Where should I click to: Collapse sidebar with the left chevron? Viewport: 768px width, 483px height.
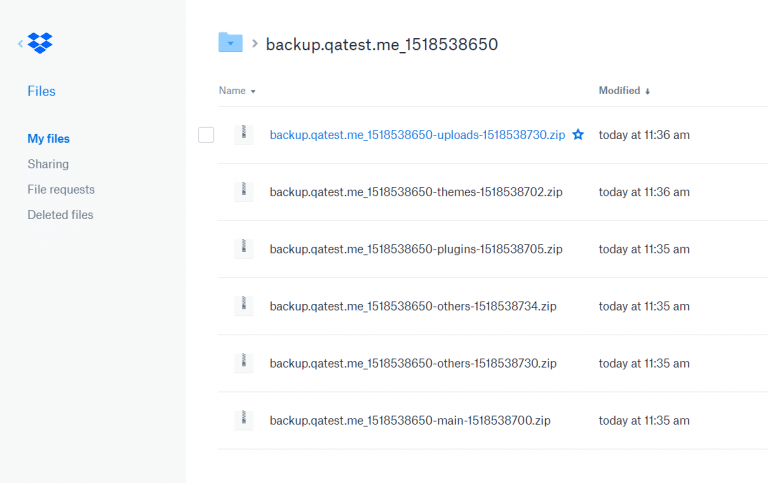[x=21, y=44]
